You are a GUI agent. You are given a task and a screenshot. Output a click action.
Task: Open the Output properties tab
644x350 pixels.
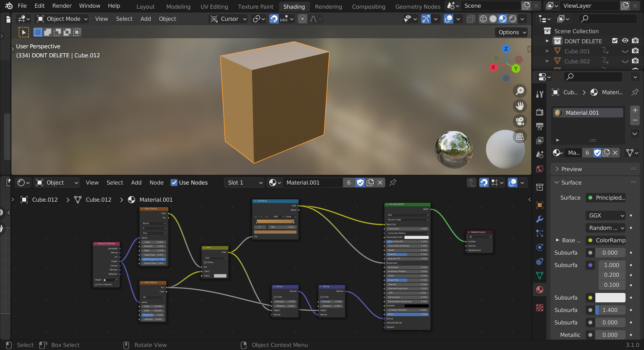point(540,126)
